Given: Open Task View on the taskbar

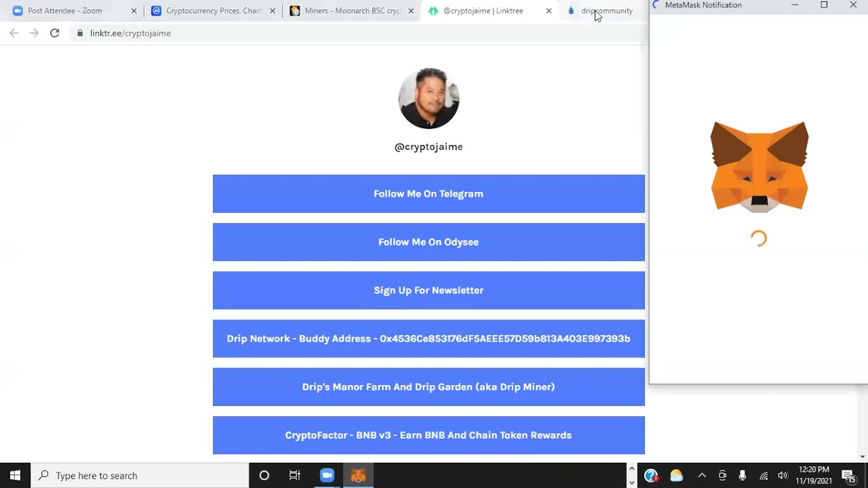Looking at the screenshot, I should point(294,476).
